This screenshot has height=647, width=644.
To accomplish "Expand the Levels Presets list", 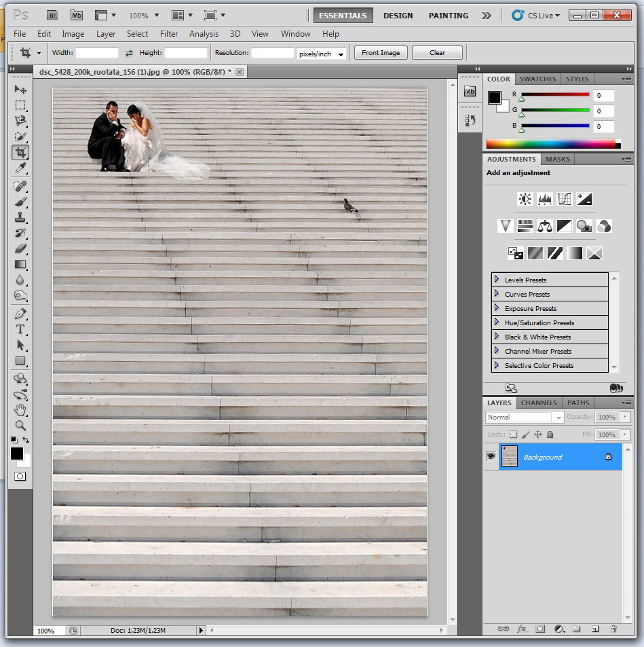I will pos(497,280).
